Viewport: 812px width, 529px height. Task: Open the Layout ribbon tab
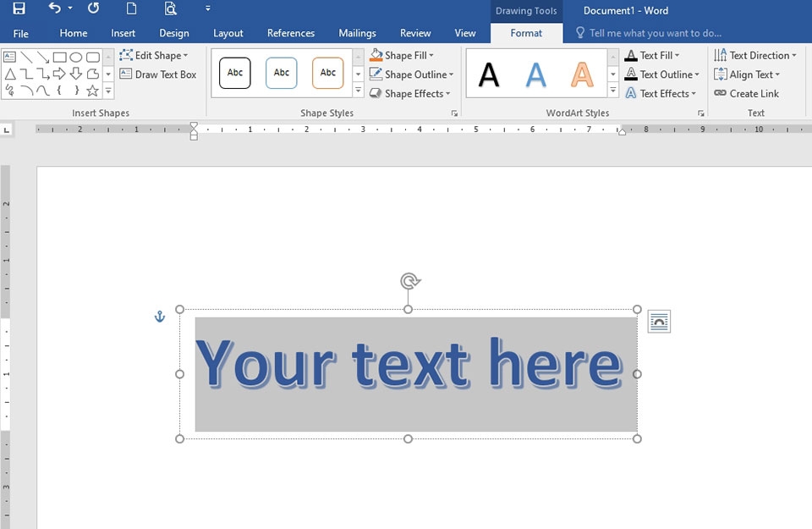coord(228,33)
